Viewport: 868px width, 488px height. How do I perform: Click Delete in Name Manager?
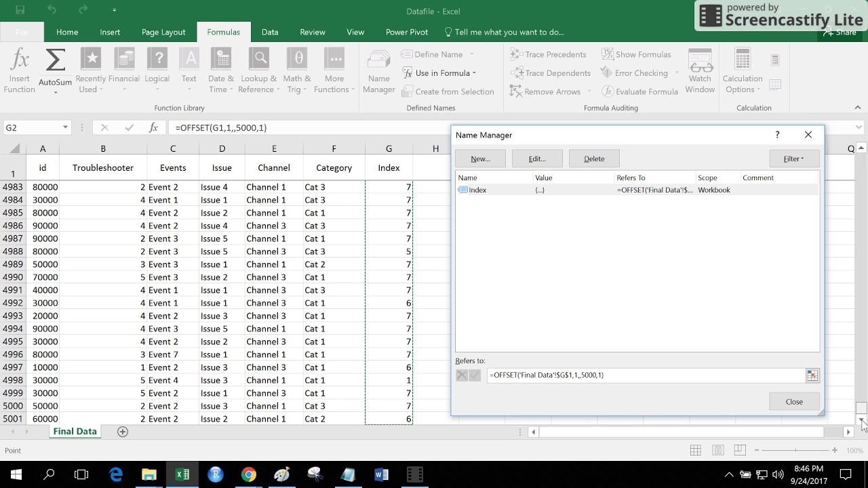pos(594,159)
